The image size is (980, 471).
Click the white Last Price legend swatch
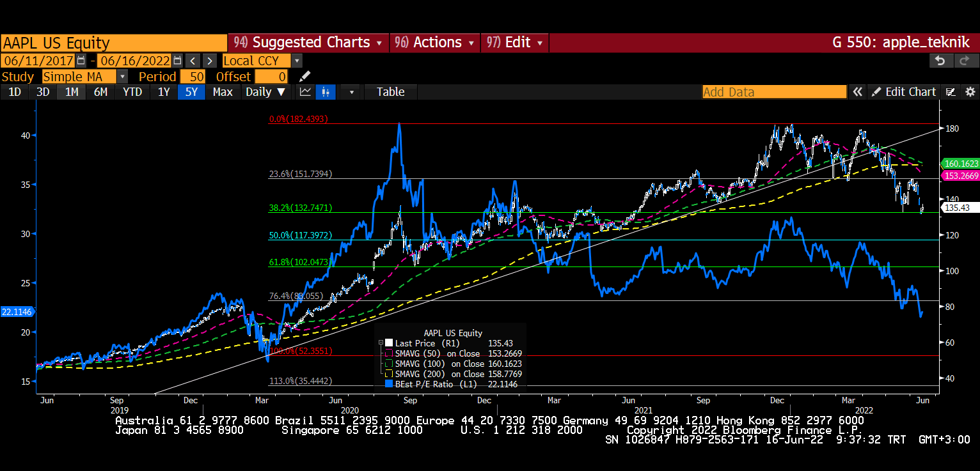[389, 343]
